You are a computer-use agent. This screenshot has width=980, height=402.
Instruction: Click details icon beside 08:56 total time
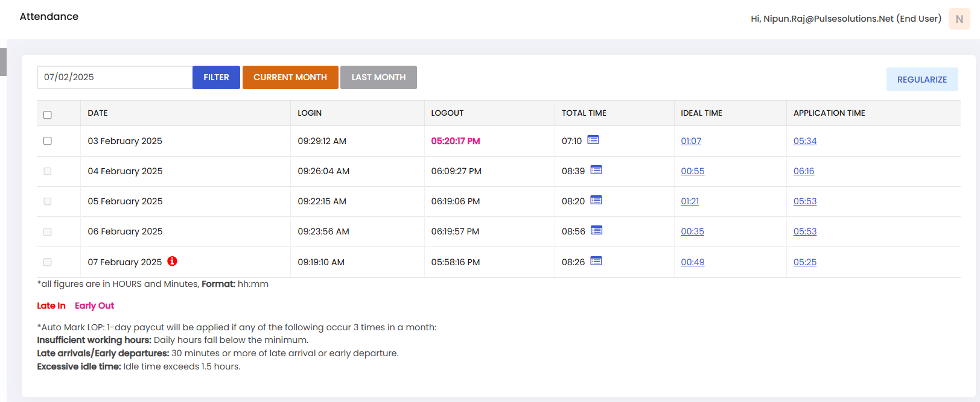tap(596, 230)
